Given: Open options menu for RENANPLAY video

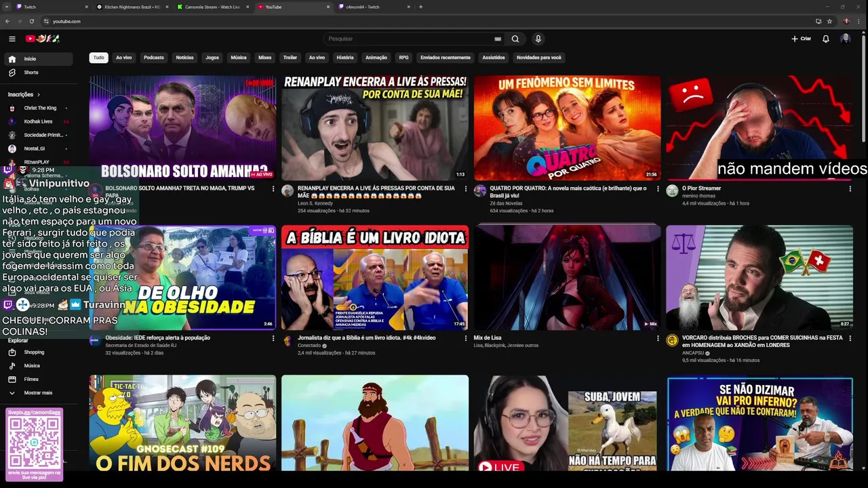Looking at the screenshot, I should [x=466, y=188].
